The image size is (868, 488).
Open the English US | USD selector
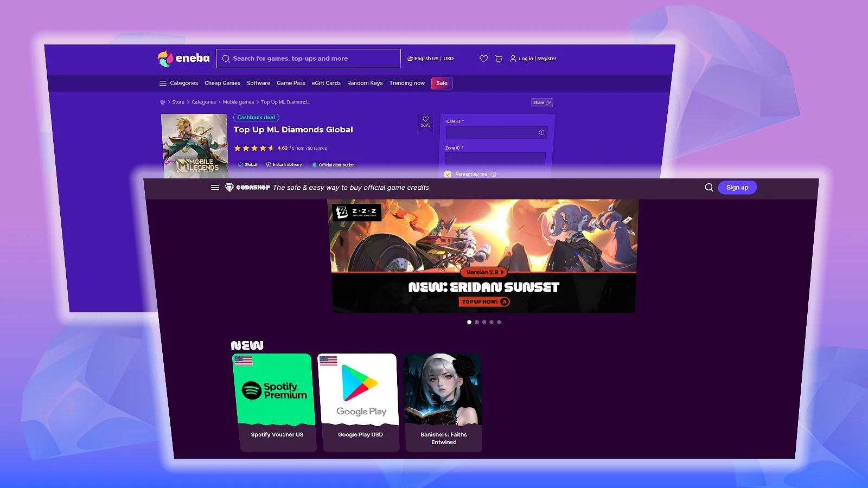point(430,59)
